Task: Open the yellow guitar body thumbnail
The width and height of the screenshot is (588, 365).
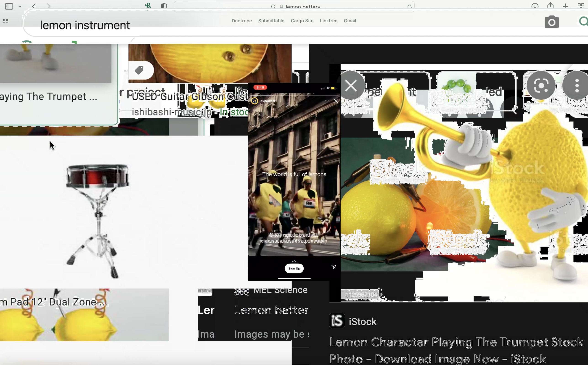Action: point(210,63)
